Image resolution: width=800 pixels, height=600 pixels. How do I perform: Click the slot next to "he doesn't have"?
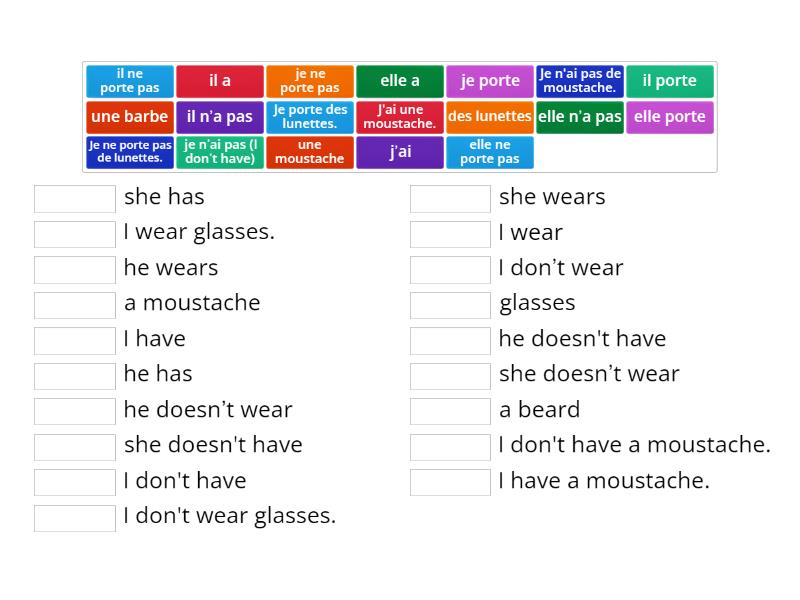click(x=450, y=339)
